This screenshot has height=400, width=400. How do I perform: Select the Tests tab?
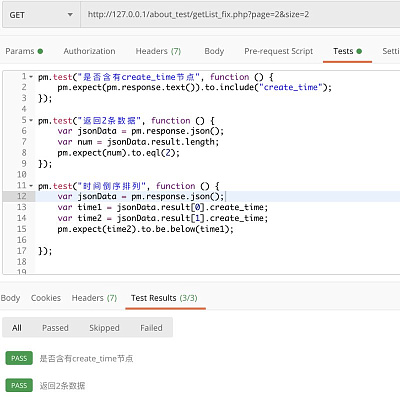pyautogui.click(x=347, y=51)
